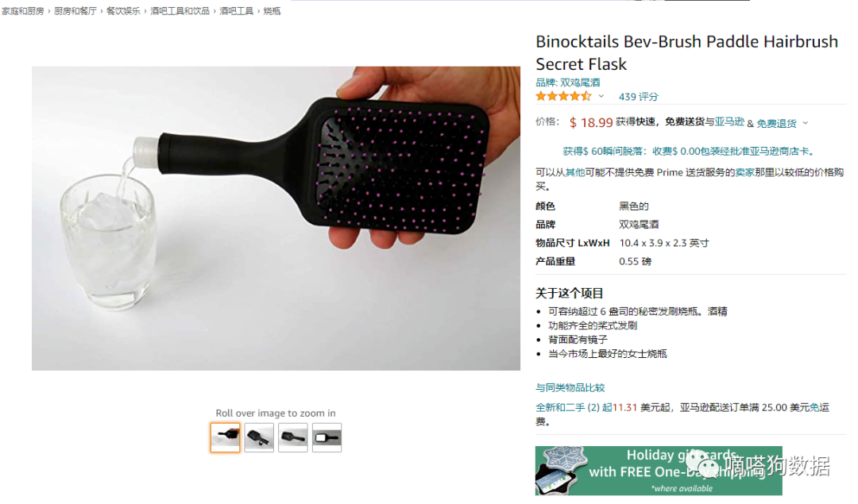
Task: Click the Holiday gift cards banner
Action: point(659,471)
